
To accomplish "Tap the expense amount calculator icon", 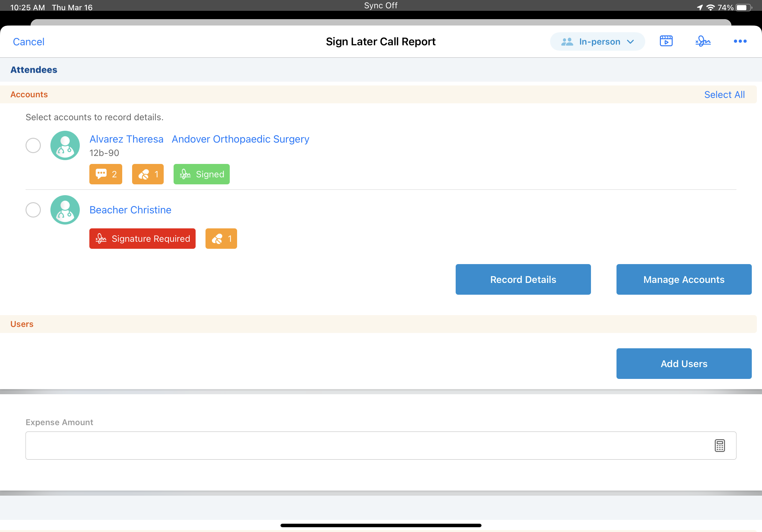I will pos(720,446).
